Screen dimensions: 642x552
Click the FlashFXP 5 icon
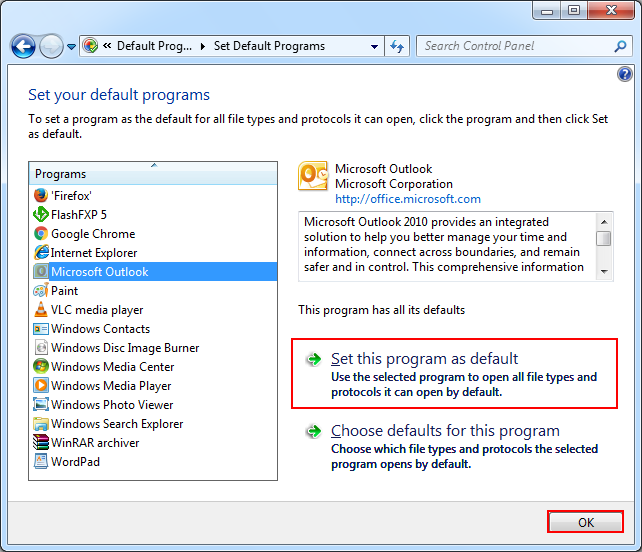tap(41, 214)
